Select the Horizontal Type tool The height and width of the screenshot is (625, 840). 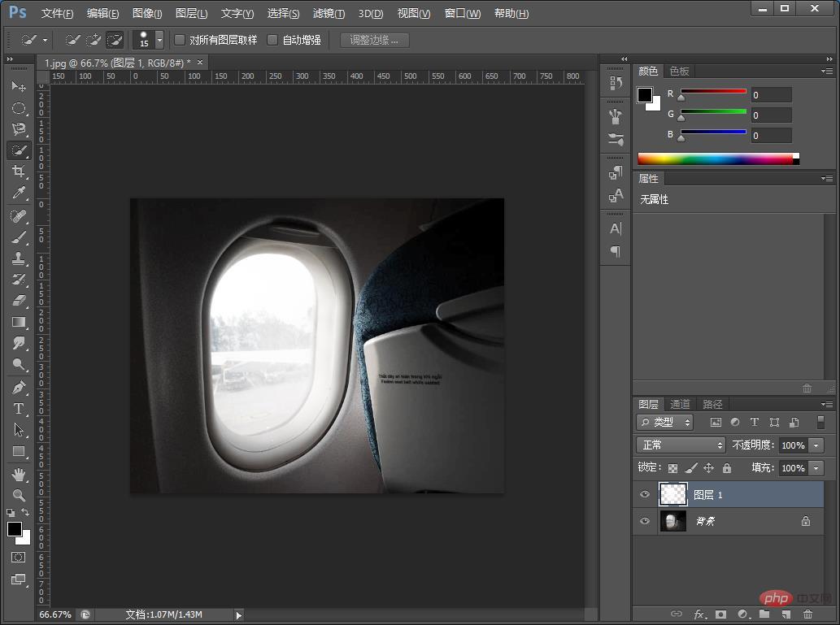[19, 409]
